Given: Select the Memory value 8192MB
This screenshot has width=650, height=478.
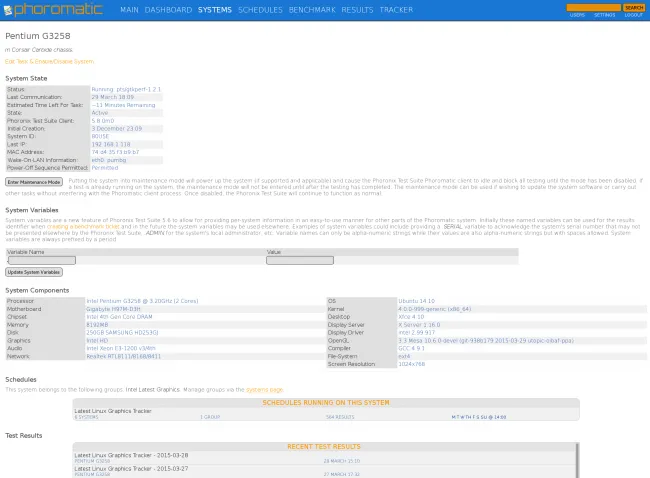Looking at the screenshot, I should pyautogui.click(x=97, y=325).
